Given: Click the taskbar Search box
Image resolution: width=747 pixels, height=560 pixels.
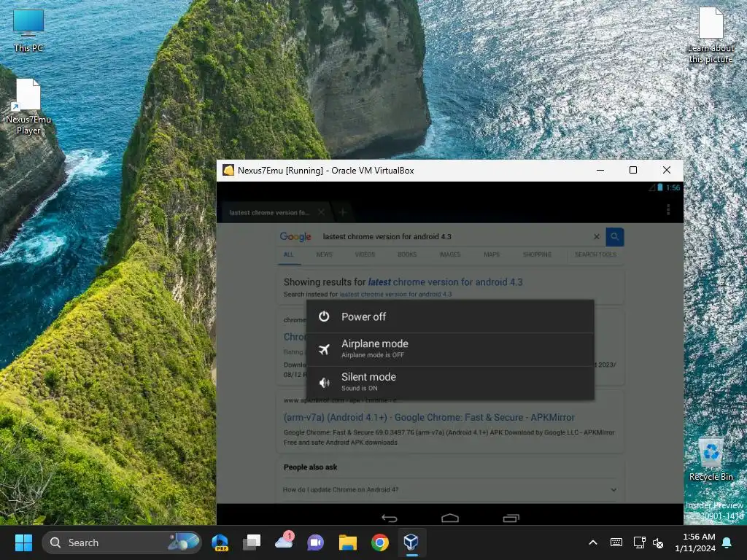Looking at the screenshot, I should coord(122,542).
